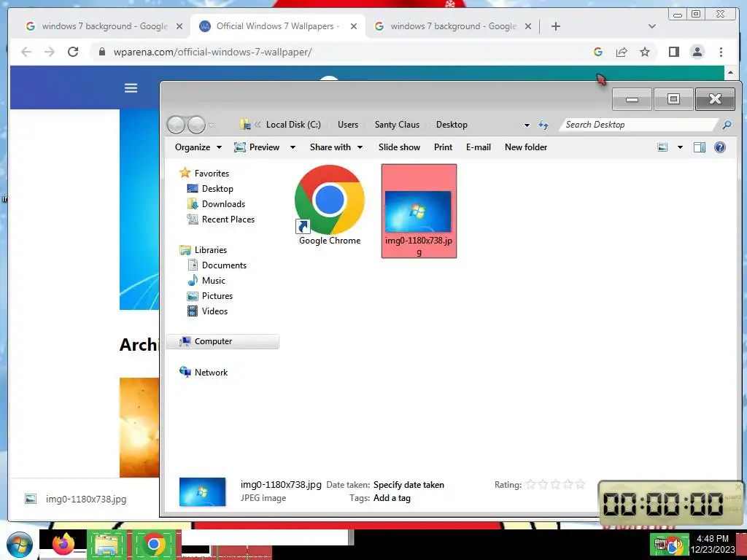Go forward in Chrome
The image size is (747, 560).
[50, 52]
